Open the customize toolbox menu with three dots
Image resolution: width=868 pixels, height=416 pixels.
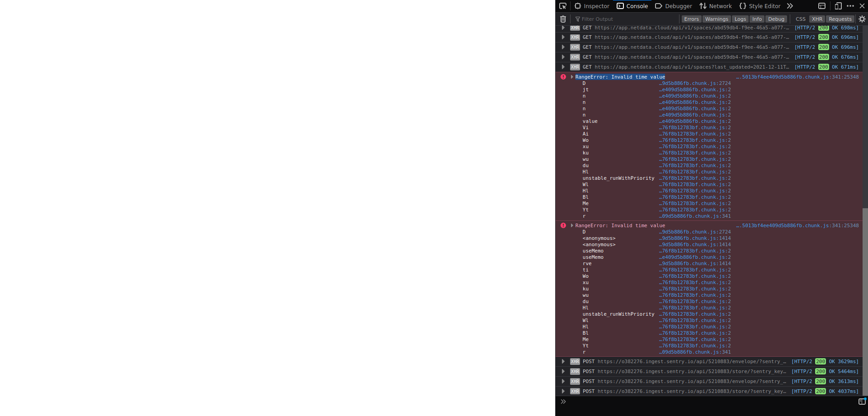point(850,6)
